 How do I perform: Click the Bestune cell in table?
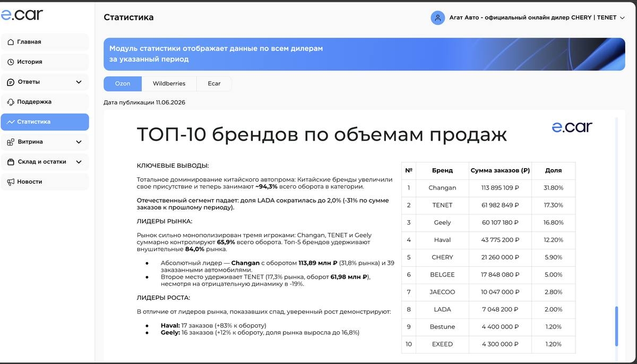coord(442,327)
